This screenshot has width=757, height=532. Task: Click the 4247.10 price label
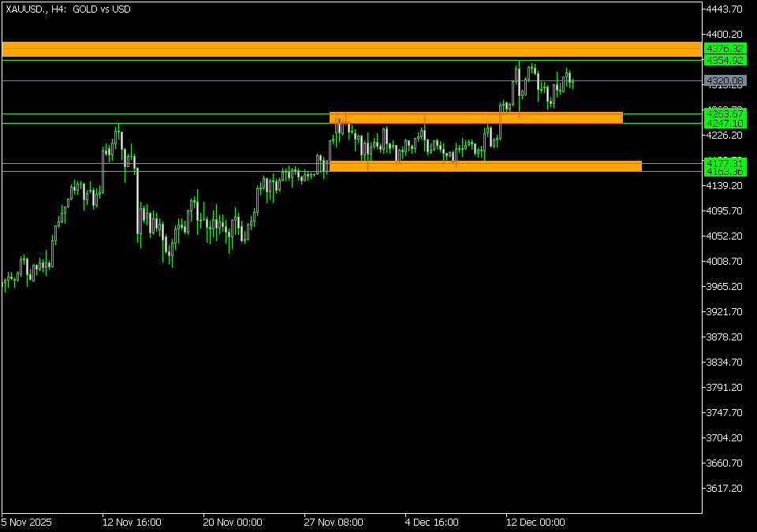pyautogui.click(x=725, y=124)
